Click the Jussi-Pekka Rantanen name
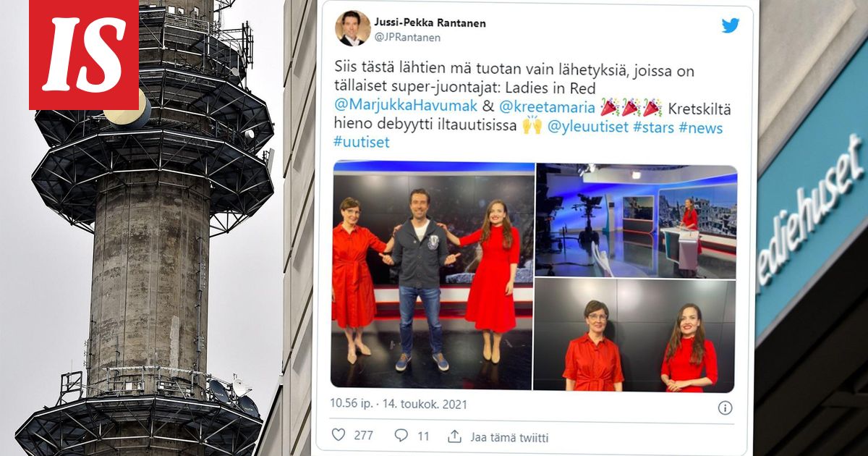Screen dimensions: 868x456 (x=430, y=22)
